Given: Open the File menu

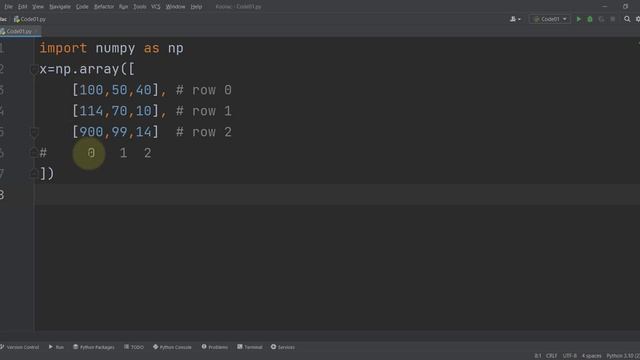Looking at the screenshot, I should coord(8,7).
